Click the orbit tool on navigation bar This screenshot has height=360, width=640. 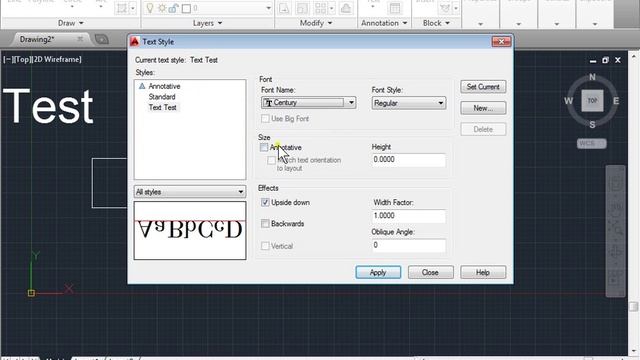click(x=615, y=252)
